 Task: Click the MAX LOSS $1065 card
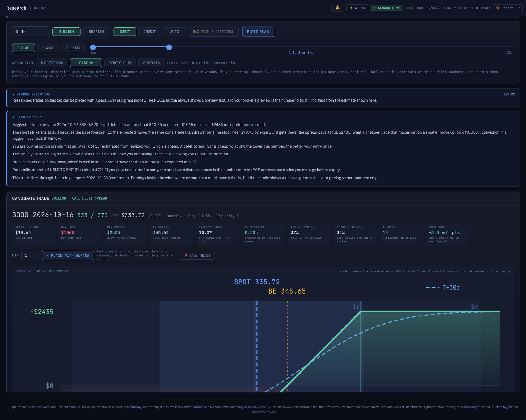tap(80, 235)
